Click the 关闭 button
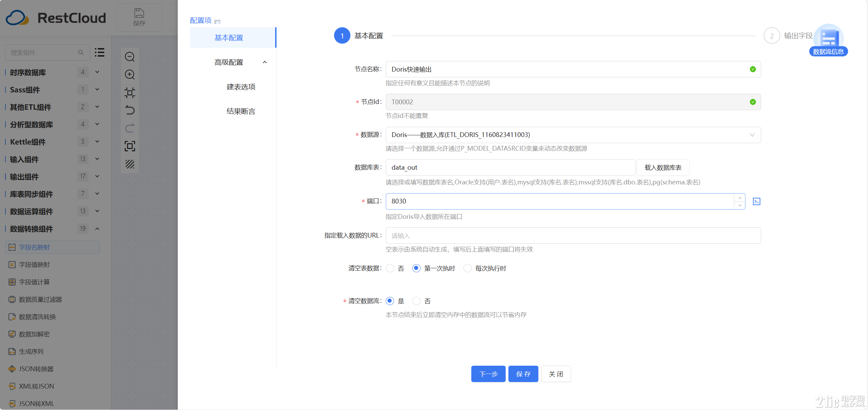The width and height of the screenshot is (868, 410). pos(556,374)
